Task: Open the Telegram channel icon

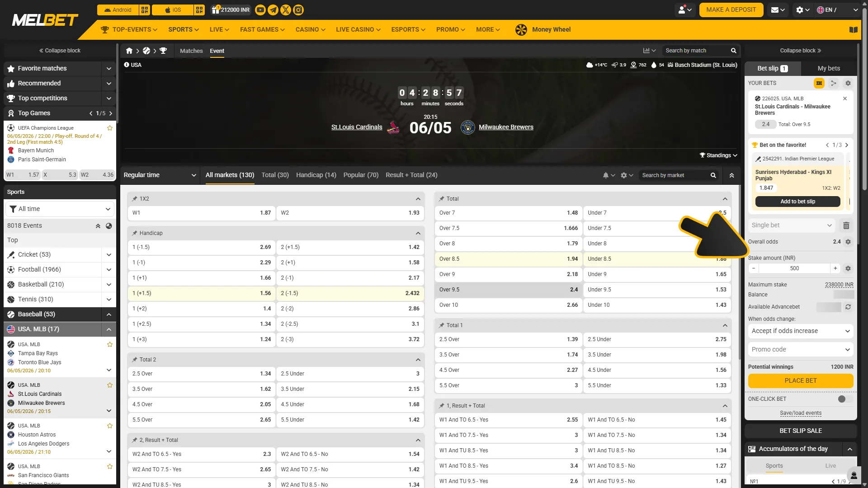Action: click(x=273, y=10)
